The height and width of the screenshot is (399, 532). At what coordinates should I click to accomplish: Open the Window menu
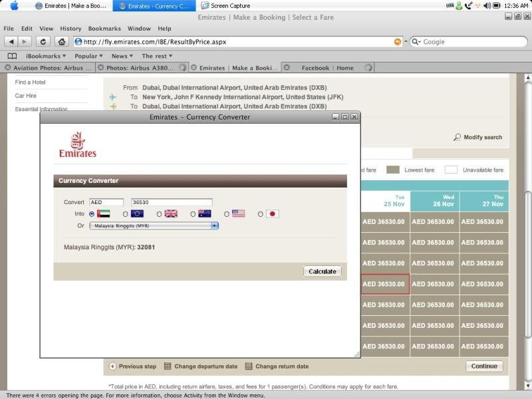pos(139,29)
